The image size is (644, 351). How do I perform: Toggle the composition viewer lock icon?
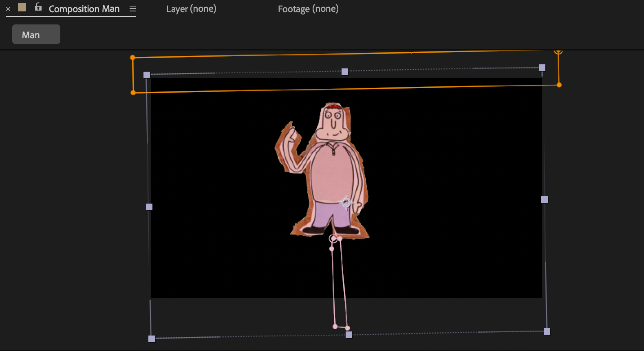pyautogui.click(x=38, y=7)
